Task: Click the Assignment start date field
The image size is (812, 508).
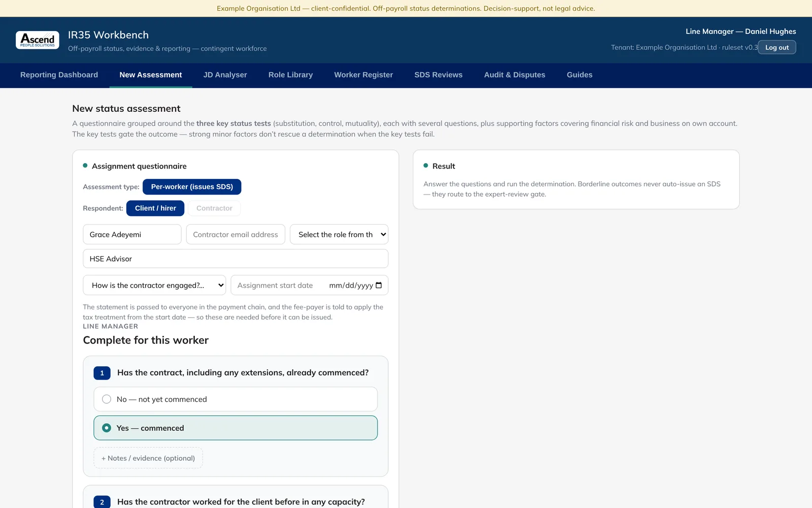Action: tap(310, 285)
